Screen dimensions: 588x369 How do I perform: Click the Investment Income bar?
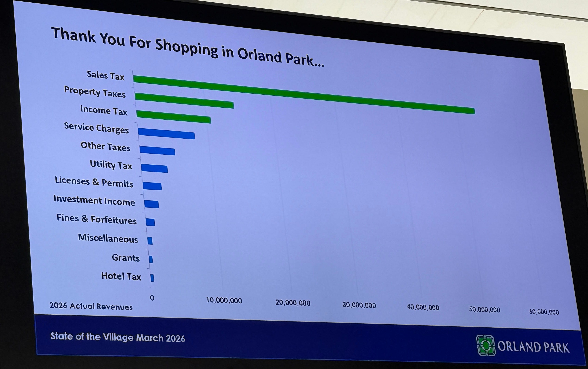coord(151,204)
